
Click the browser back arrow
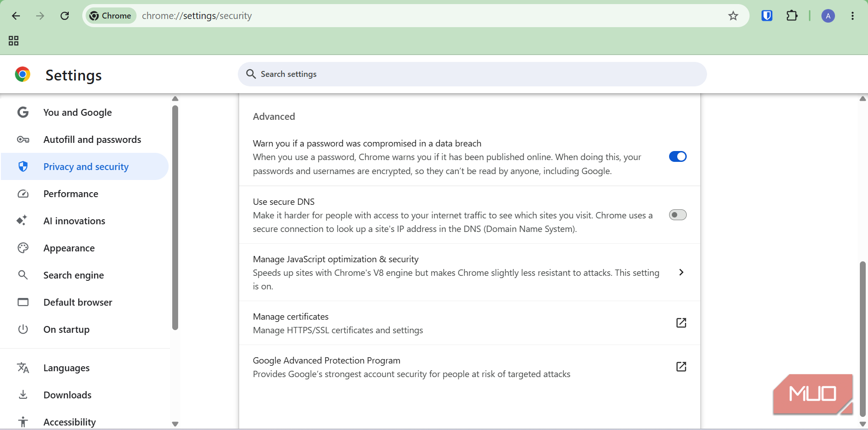pos(16,16)
